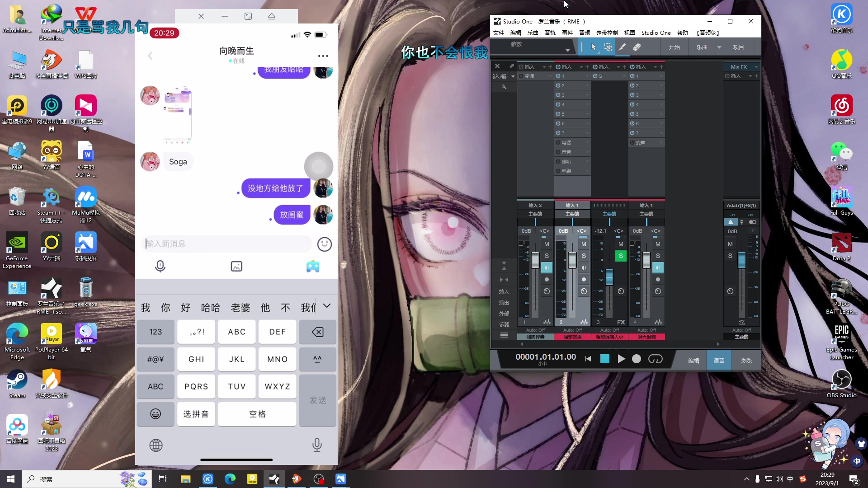Open Dota 2 desktop icon

click(841, 246)
